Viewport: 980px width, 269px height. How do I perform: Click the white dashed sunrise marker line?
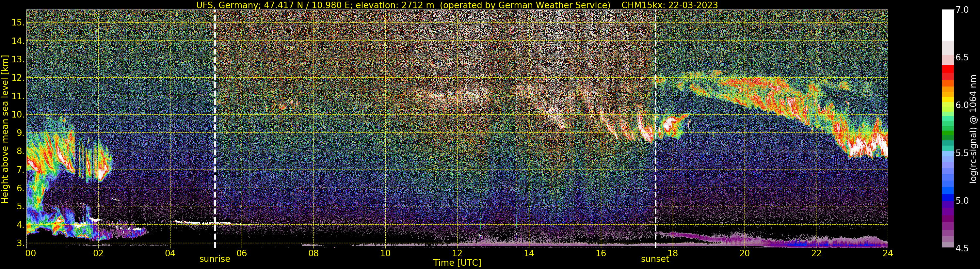click(x=215, y=129)
